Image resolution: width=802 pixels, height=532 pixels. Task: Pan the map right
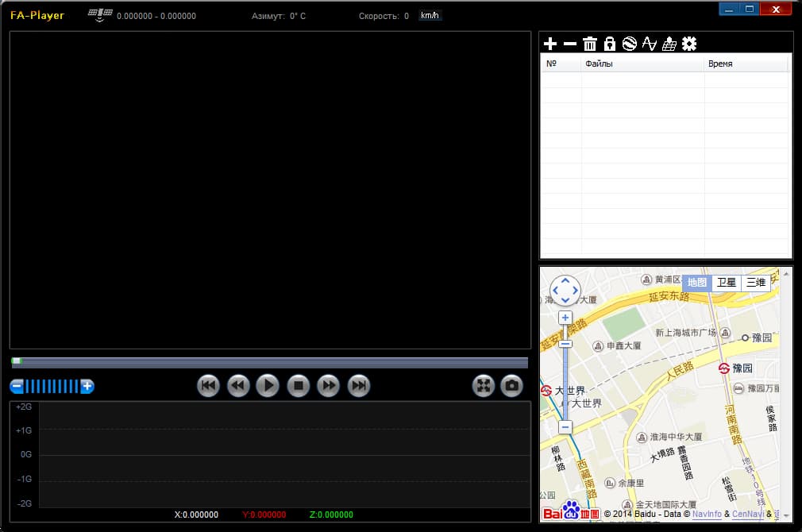click(x=575, y=291)
